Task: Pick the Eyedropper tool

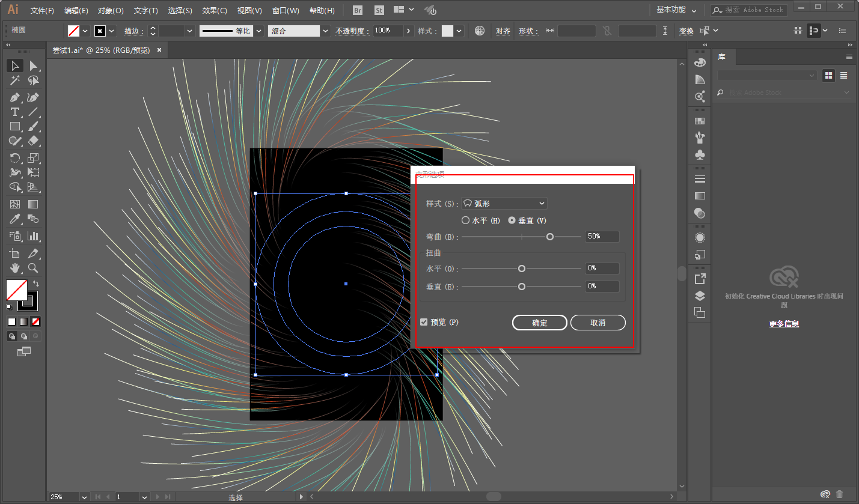Action: pyautogui.click(x=15, y=219)
